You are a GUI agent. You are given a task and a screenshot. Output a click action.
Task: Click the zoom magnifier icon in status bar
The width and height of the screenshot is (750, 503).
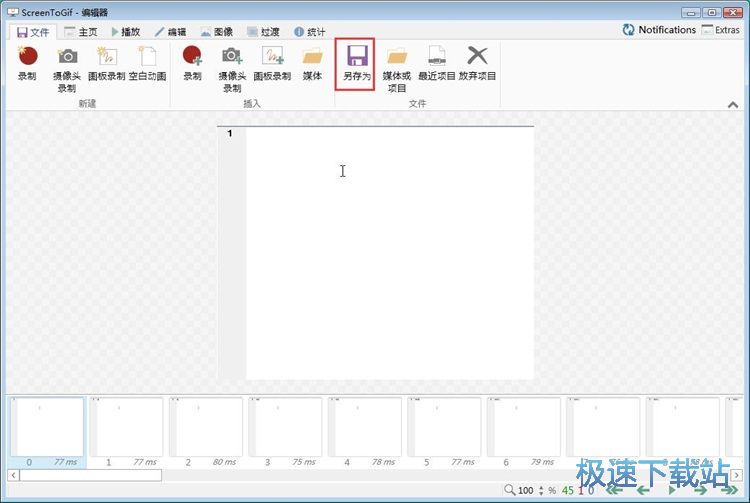point(509,490)
